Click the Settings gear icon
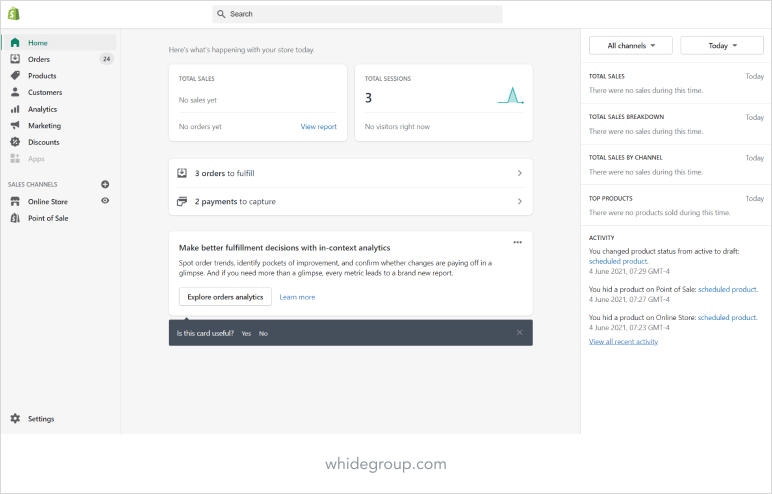This screenshot has height=494, width=772. [15, 418]
